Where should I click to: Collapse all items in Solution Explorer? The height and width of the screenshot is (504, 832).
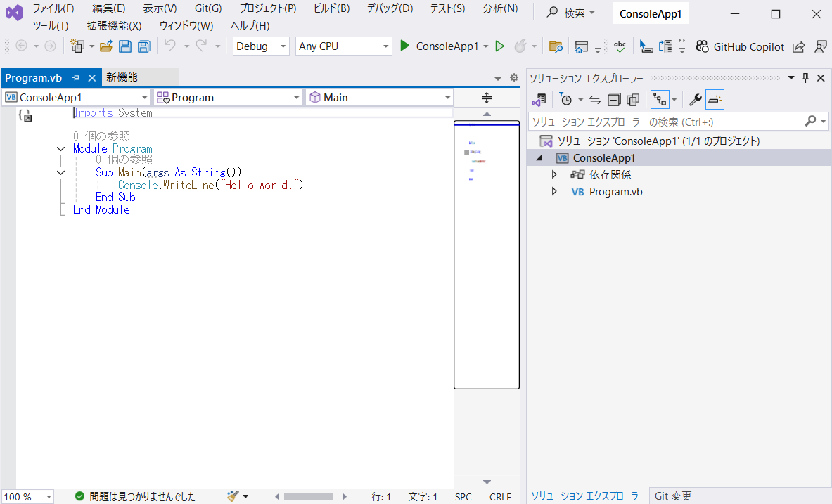click(x=614, y=100)
